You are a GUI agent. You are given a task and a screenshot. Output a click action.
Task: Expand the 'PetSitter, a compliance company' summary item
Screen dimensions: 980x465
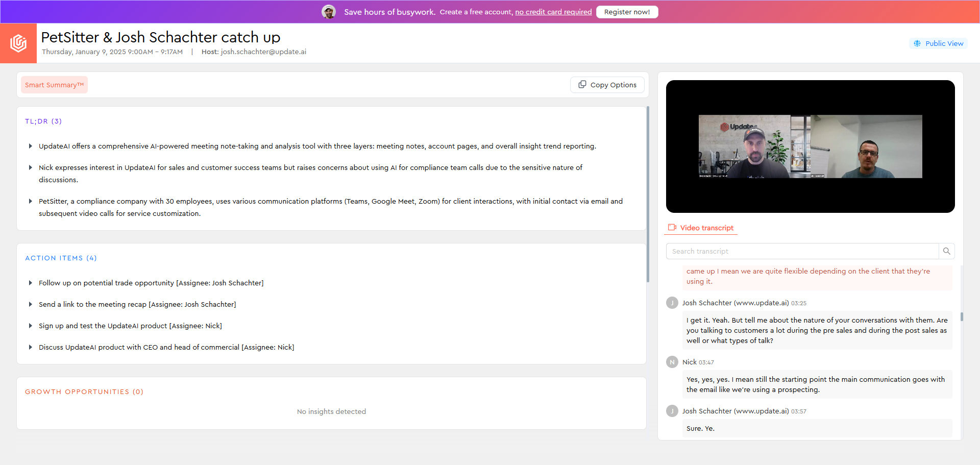[x=31, y=202]
